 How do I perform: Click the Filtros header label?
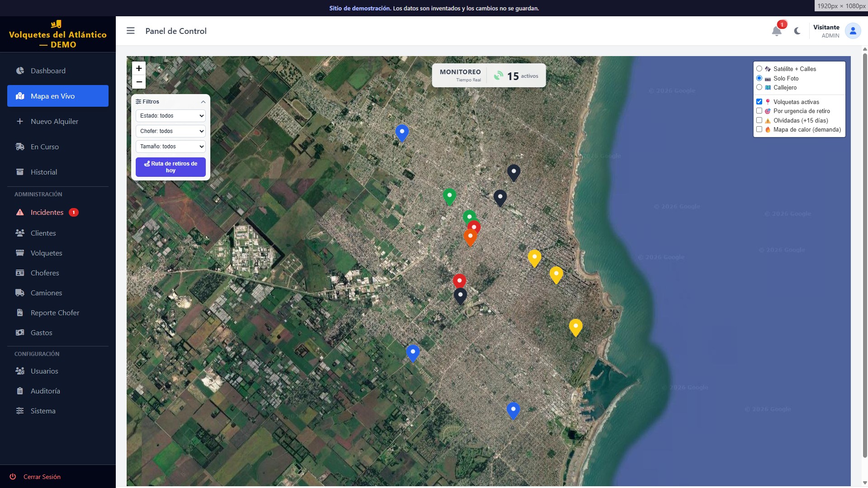point(147,102)
